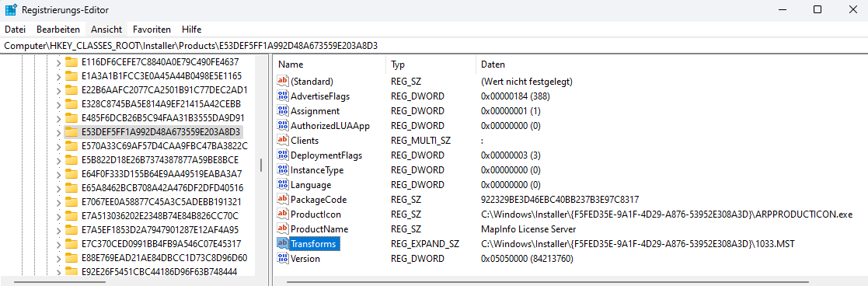868x286 pixels.
Task: Click data value 0x05050000 (84213760)
Action: coord(527,258)
